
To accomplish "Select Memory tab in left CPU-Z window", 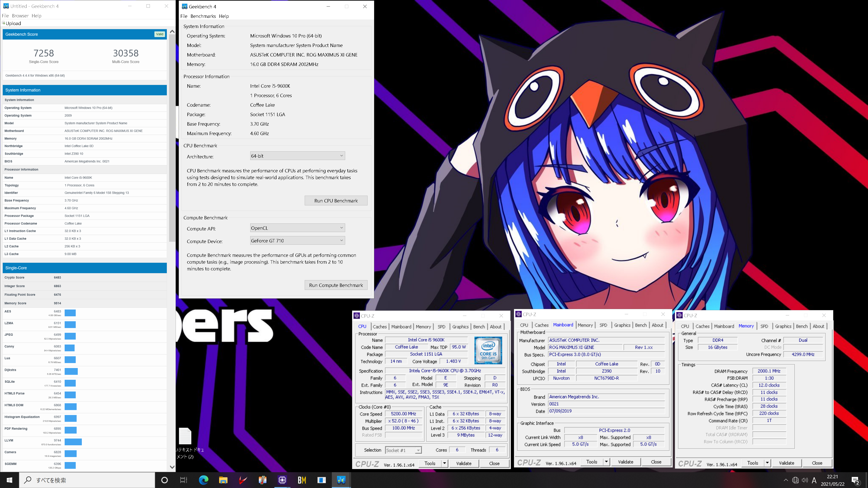I will [423, 327].
